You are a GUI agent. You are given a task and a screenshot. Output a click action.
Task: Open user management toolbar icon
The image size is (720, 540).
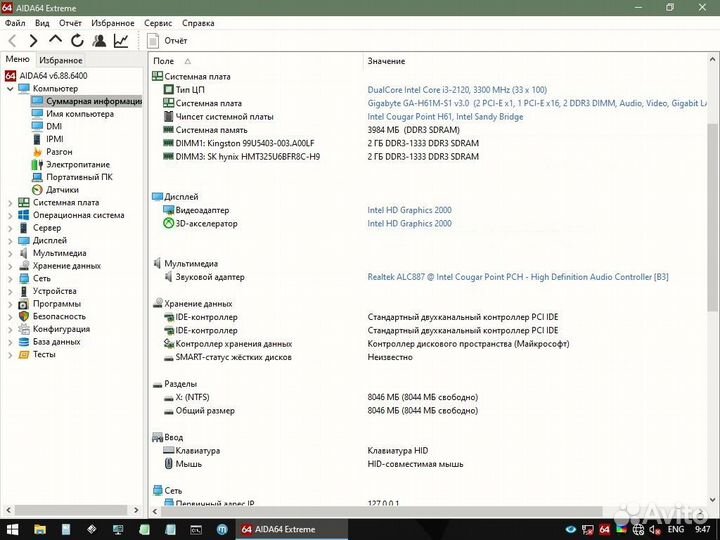(99, 41)
